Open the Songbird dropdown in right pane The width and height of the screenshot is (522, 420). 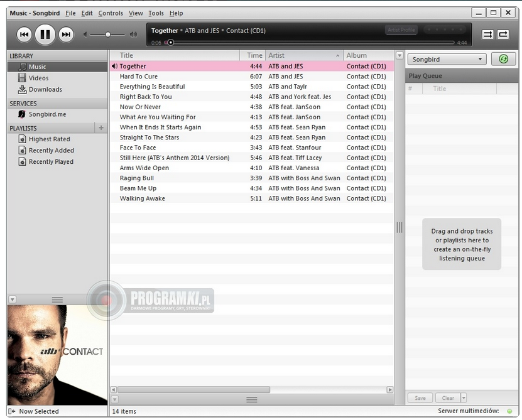pos(447,59)
